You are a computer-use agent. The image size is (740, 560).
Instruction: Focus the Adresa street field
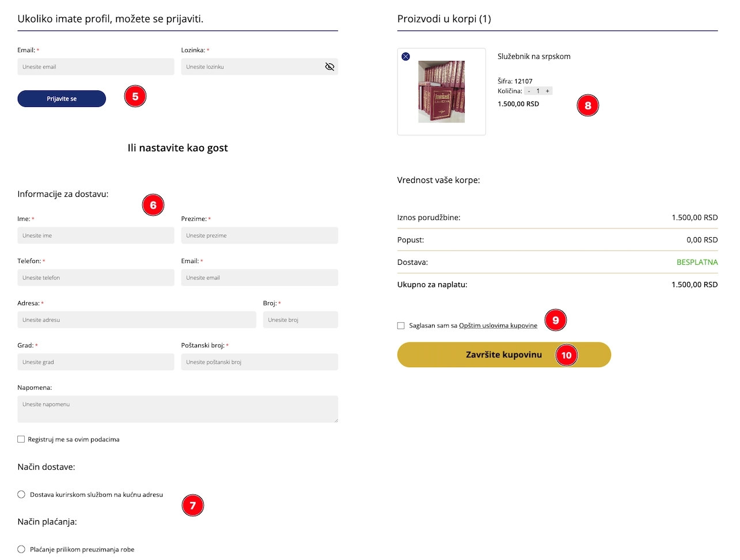coord(136,320)
